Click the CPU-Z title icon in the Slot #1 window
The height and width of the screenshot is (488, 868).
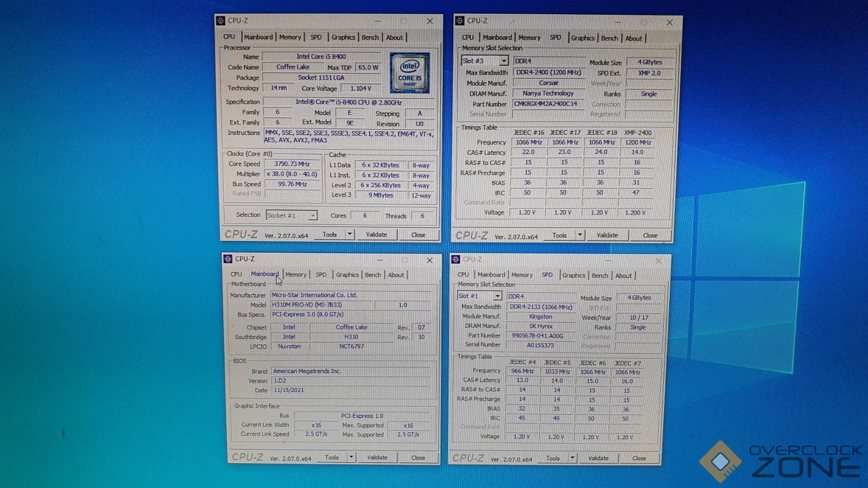(456, 259)
